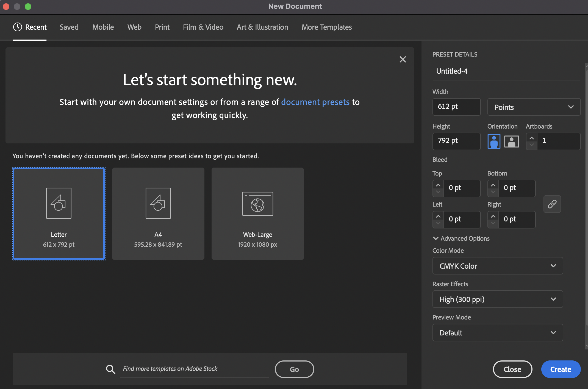Open the document presets link

pyautogui.click(x=315, y=102)
